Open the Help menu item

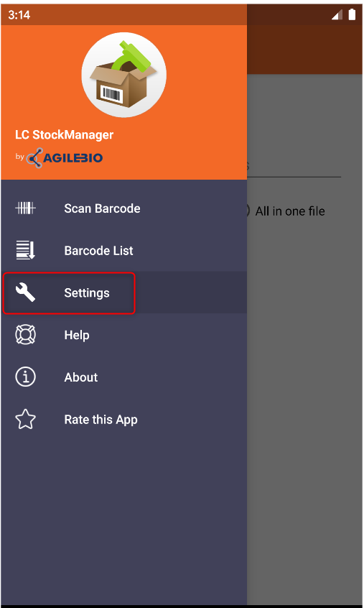click(x=124, y=335)
